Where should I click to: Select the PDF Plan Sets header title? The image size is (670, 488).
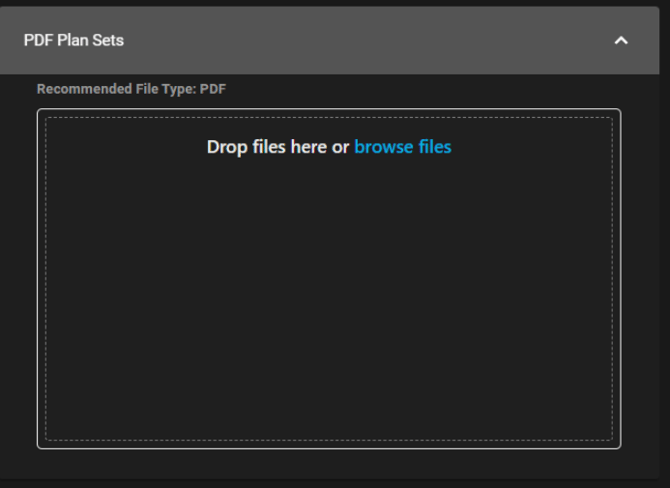(73, 40)
